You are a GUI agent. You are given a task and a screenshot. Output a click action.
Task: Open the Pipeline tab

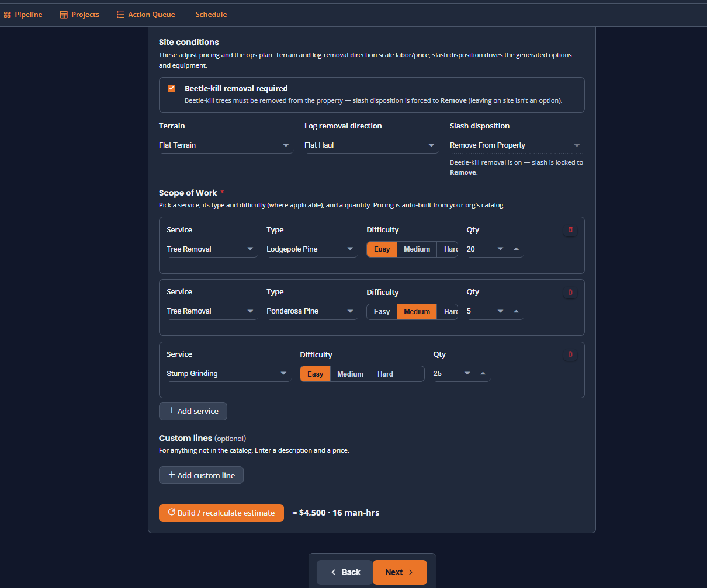[23, 15]
